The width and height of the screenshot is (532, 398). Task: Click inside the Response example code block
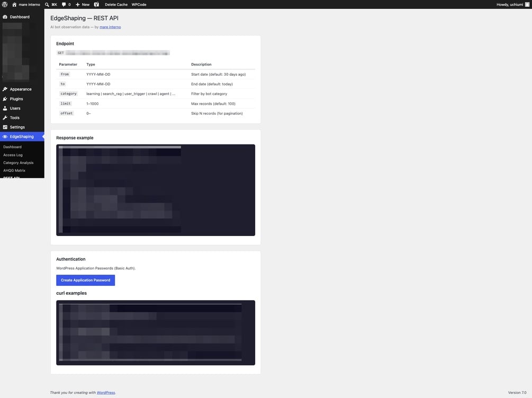click(x=156, y=190)
